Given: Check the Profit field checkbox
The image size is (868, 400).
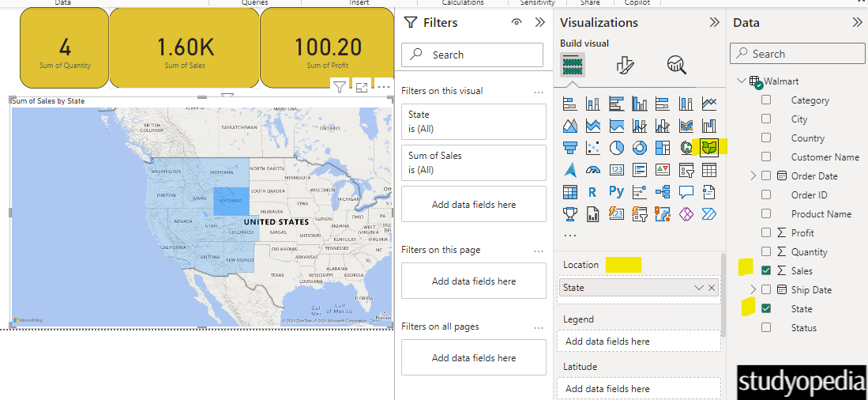Looking at the screenshot, I should coord(766,232).
